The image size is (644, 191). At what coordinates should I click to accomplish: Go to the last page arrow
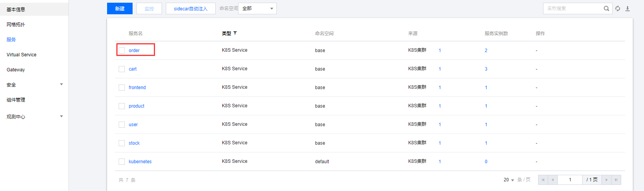click(x=616, y=180)
